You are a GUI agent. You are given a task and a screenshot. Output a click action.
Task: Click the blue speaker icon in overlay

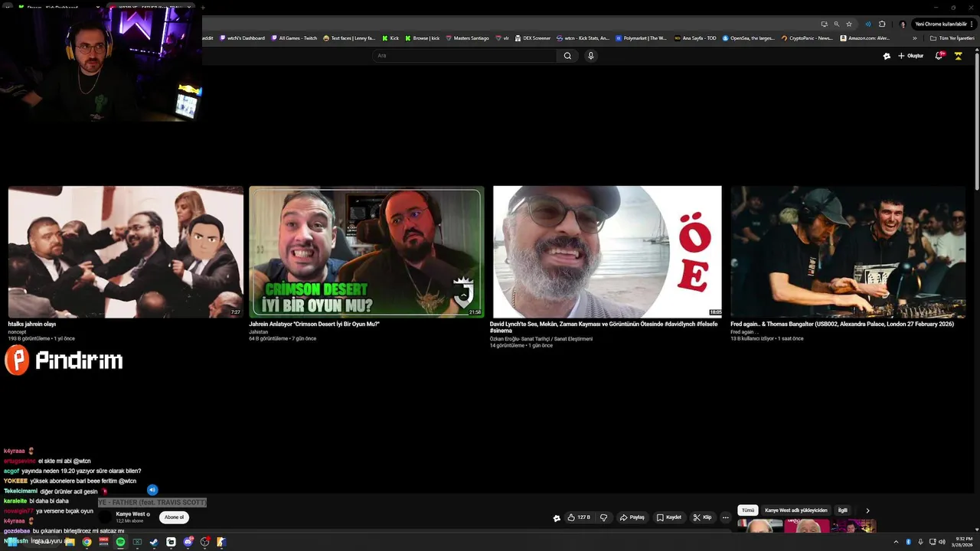[152, 490]
